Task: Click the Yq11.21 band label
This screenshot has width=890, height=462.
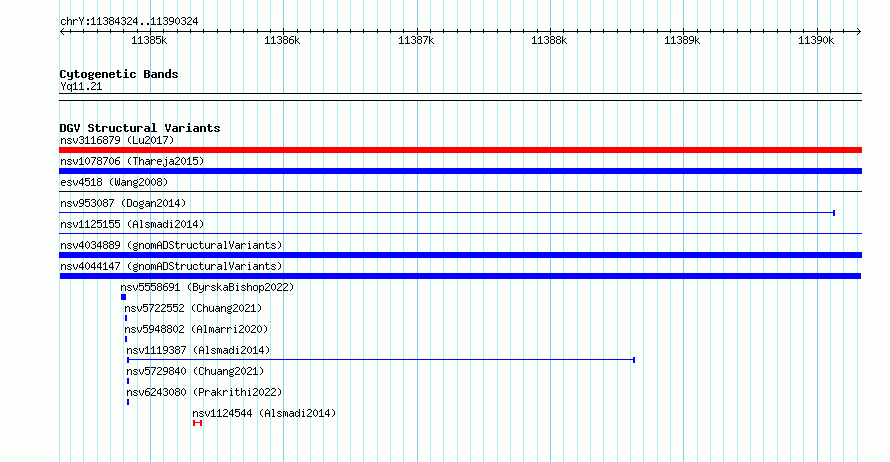Action: click(81, 86)
